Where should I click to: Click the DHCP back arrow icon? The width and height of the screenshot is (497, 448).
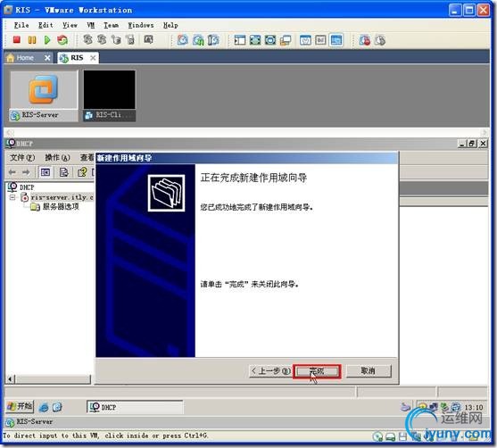(x=12, y=172)
